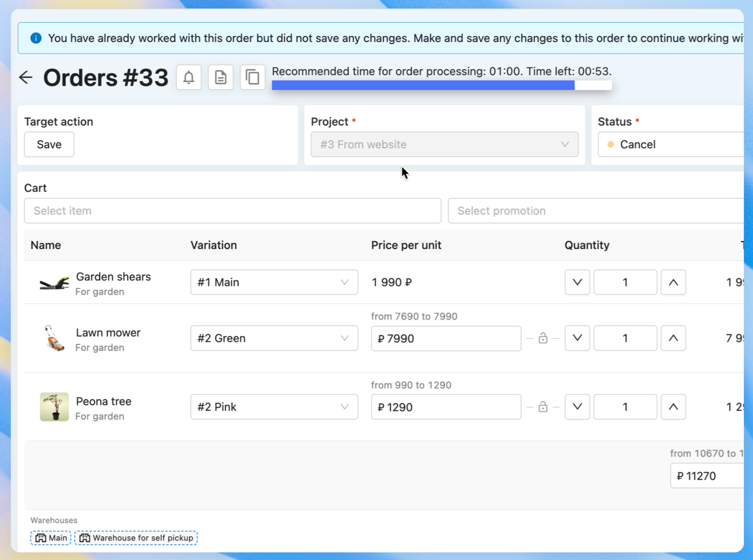Click the Peona tree quantity field

click(x=625, y=407)
